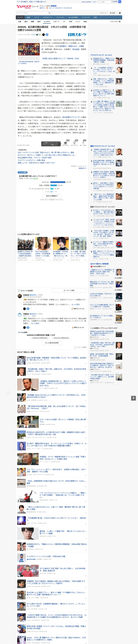Share the article on X

[x=43, y=35]
